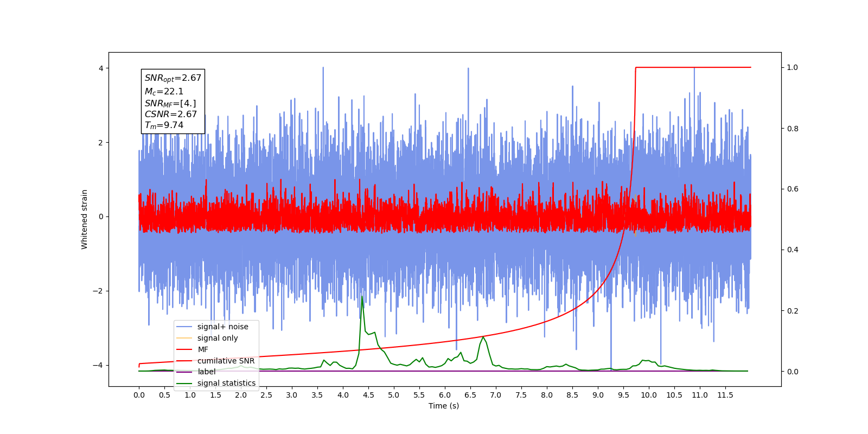Click the x-axis tick label 0.0
Viewport: 868px width, 434px height.
click(x=139, y=395)
